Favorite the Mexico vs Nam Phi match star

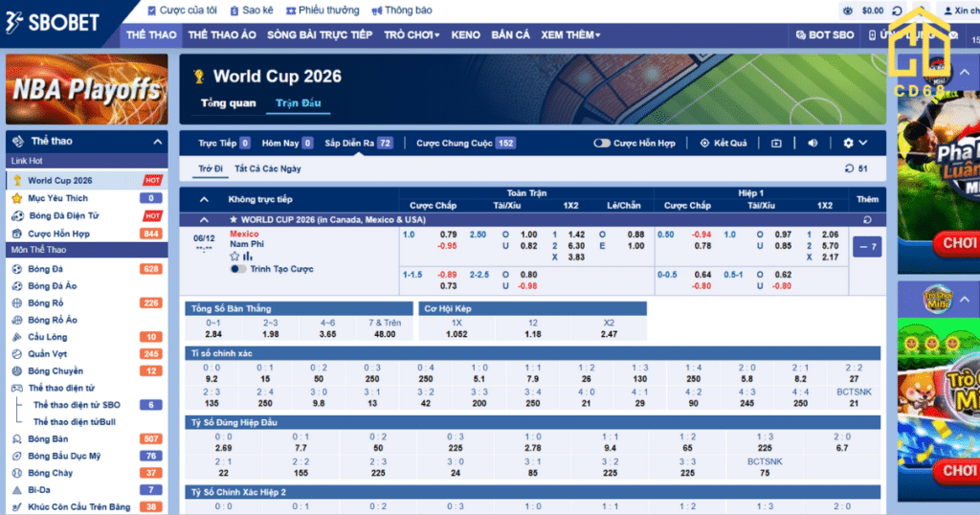tap(234, 257)
